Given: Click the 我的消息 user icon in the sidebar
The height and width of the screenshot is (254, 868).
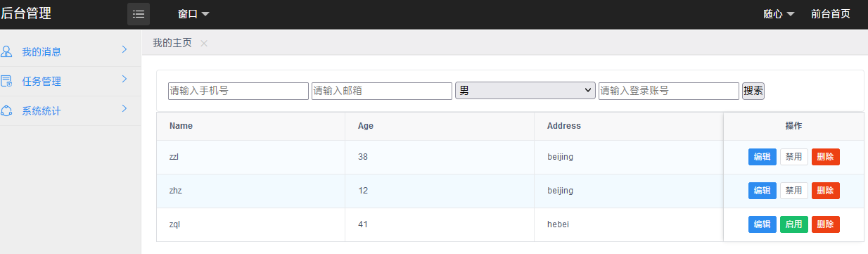Looking at the screenshot, I should click(6, 51).
